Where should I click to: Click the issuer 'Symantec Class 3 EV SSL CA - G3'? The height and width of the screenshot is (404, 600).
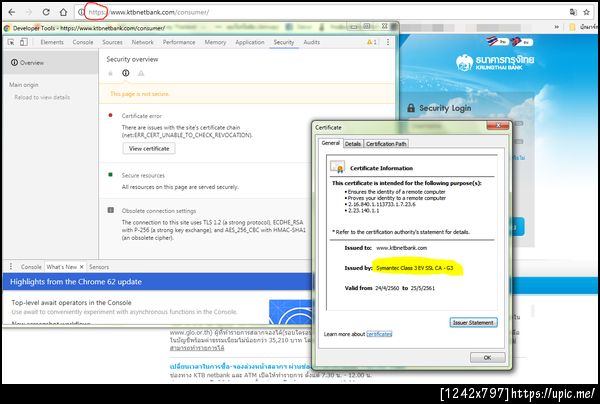click(x=414, y=268)
